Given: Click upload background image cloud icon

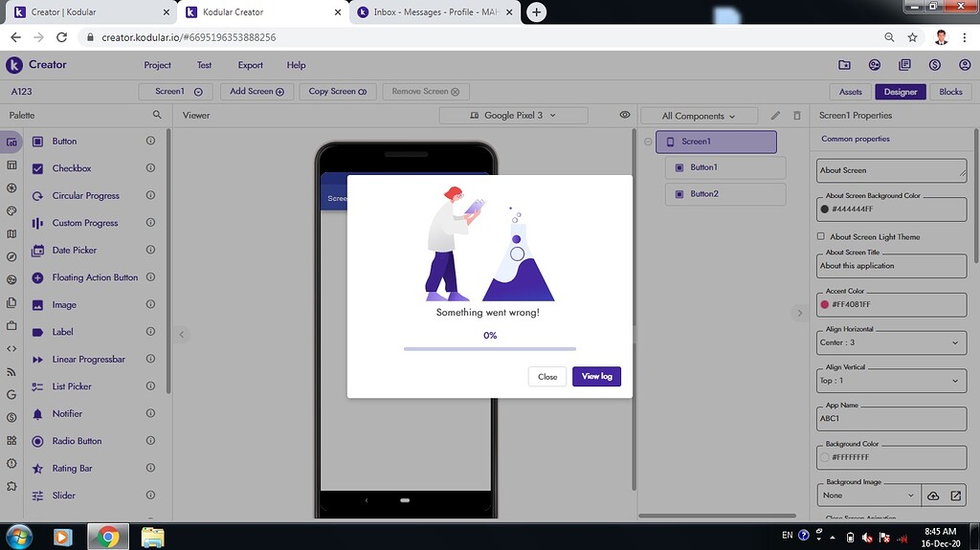Looking at the screenshot, I should click(x=934, y=495).
